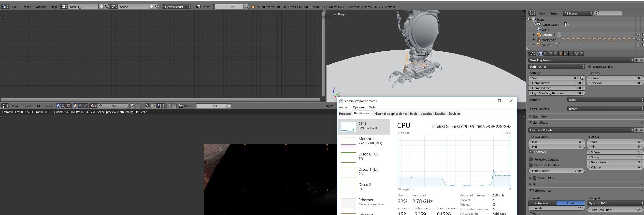Select World shader type globe icon in node editor
Screen dimensions: 644x215
80,106
